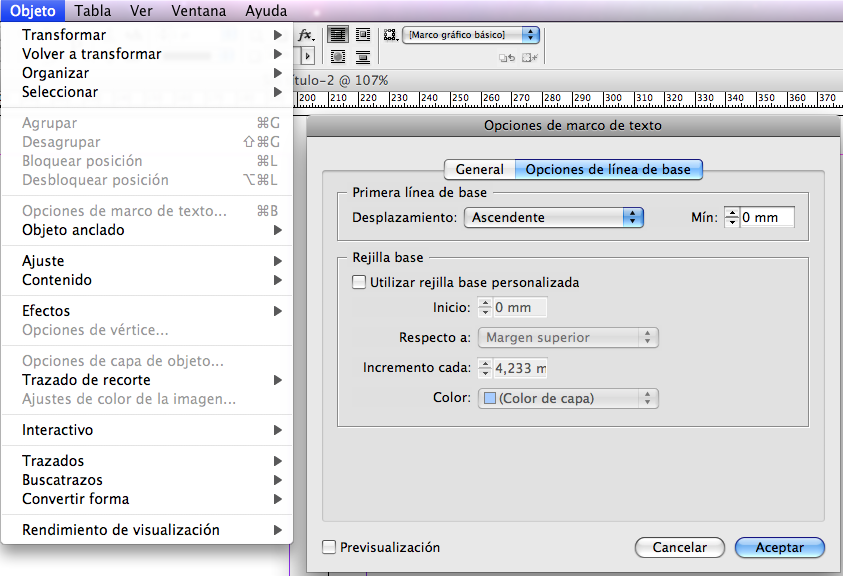
Task: Open the Desplazamiento dropdown showing Ascendente
Action: (553, 217)
